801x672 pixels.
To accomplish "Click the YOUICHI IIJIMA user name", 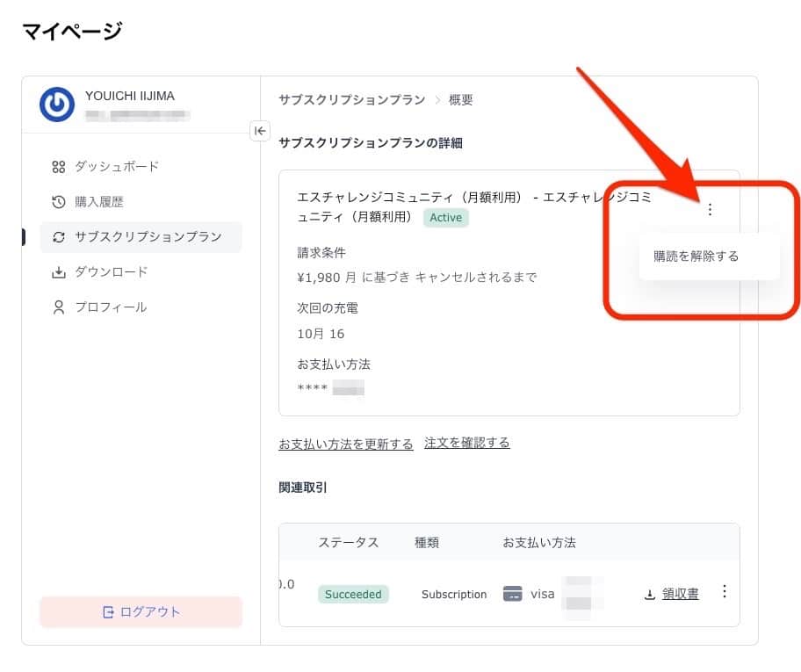I will [x=130, y=96].
